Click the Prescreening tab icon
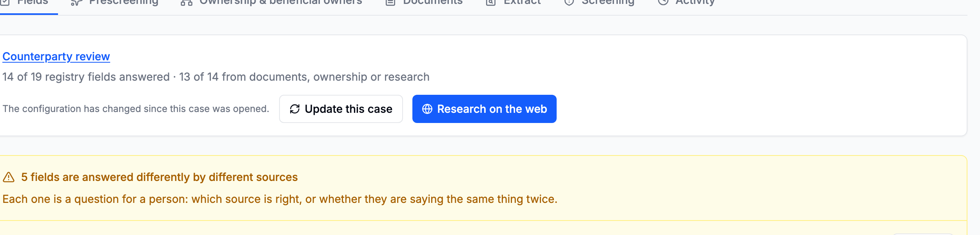The width and height of the screenshot is (980, 235). (x=76, y=2)
